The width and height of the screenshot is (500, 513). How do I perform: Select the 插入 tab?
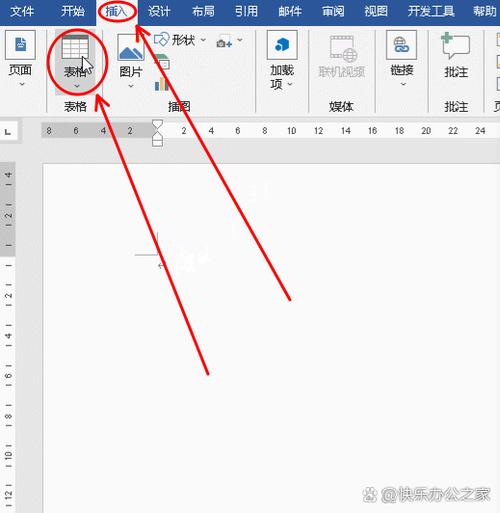(x=116, y=11)
